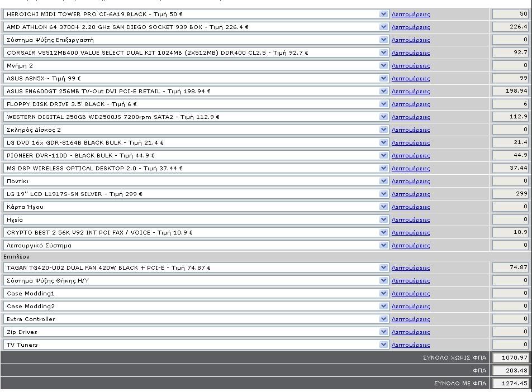Open Λεπτομέρειες link for Λειτουργικό Σύστημα

pos(411,246)
